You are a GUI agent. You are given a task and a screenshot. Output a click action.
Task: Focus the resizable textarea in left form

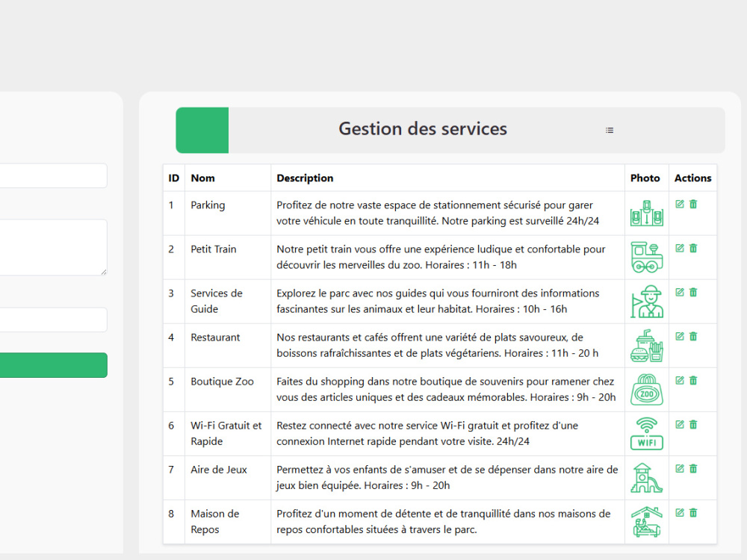(53, 247)
